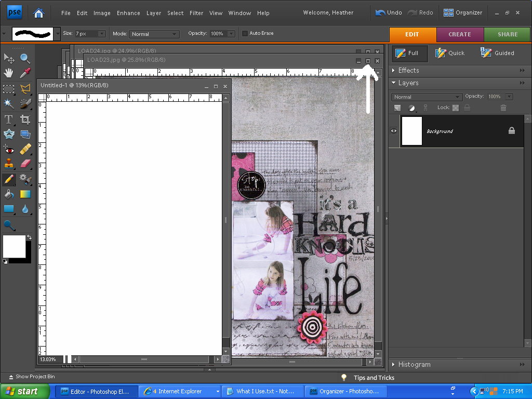Open the Filter menu
The width and height of the screenshot is (532, 399).
[x=196, y=13]
